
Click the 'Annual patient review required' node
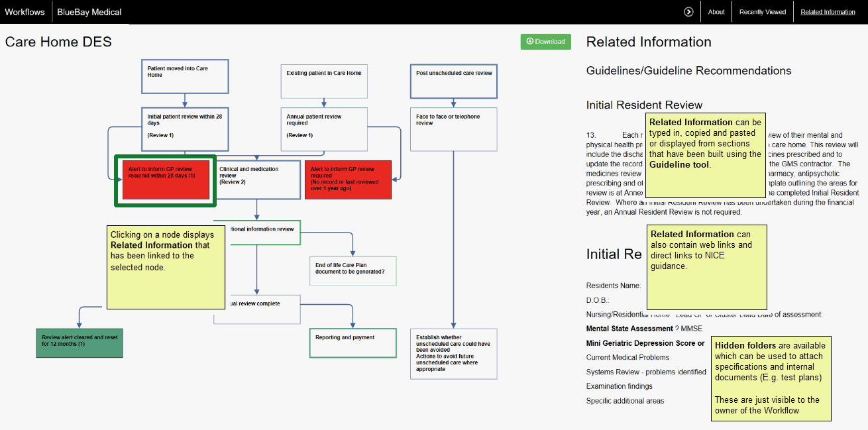(x=324, y=129)
